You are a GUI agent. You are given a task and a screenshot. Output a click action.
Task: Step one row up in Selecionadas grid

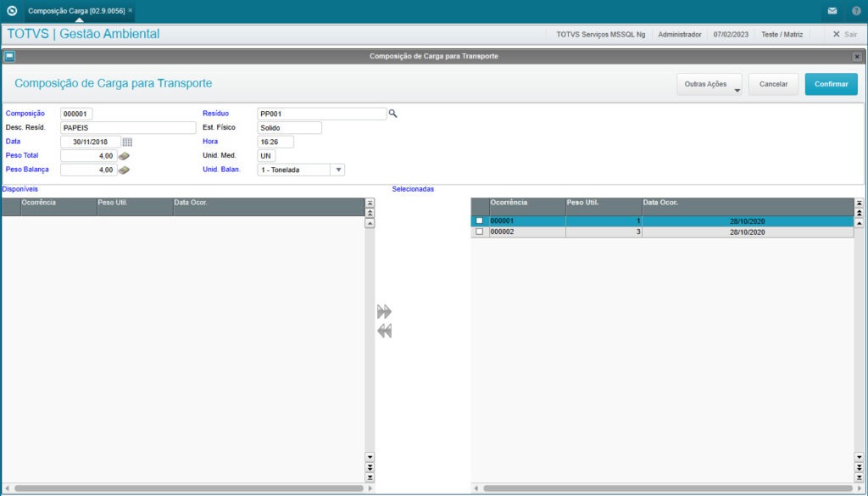[x=860, y=223]
